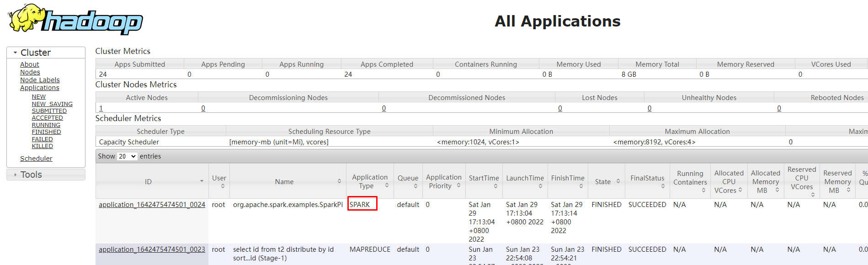Click the Apps Completed header
Screen dimensions: 868x265
pyautogui.click(x=387, y=64)
